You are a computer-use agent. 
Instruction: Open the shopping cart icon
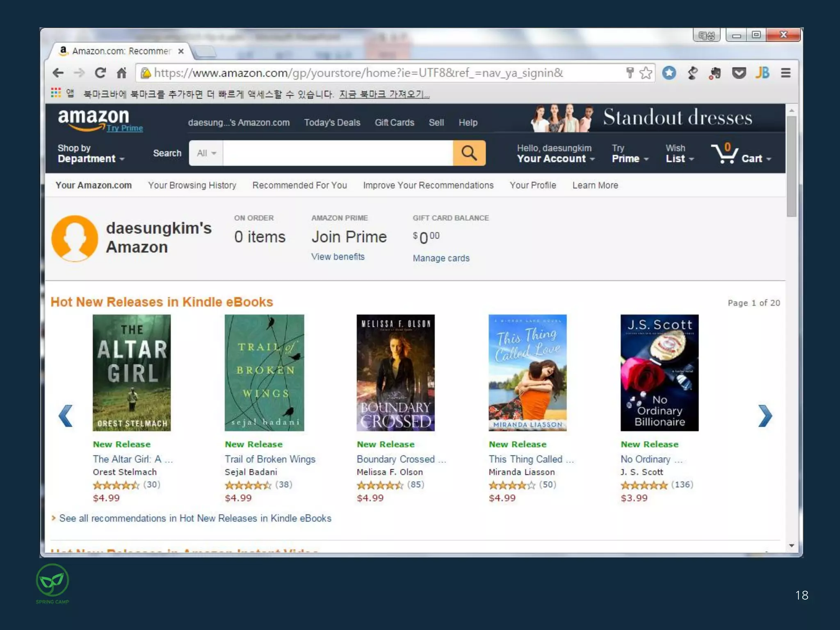click(x=725, y=154)
